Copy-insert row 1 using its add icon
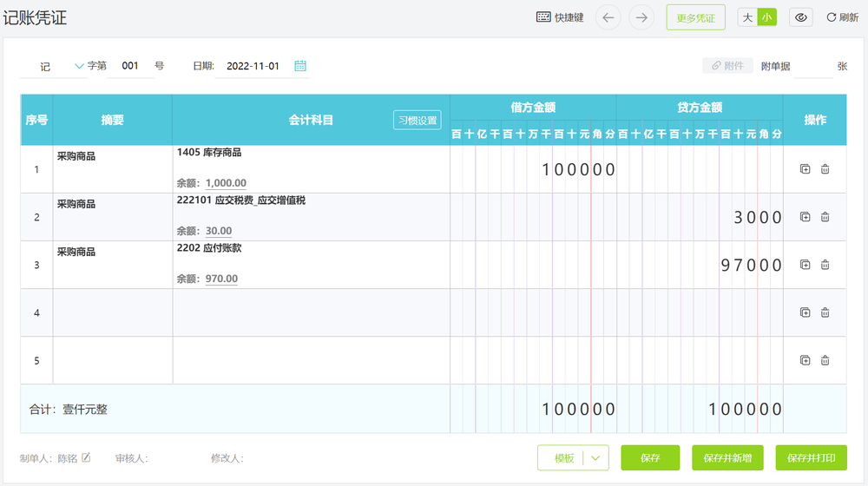 pyautogui.click(x=805, y=169)
